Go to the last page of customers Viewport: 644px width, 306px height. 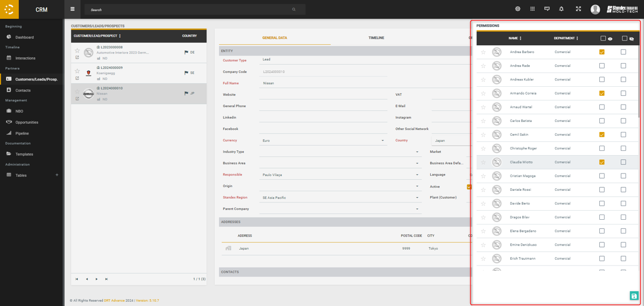tap(107, 279)
